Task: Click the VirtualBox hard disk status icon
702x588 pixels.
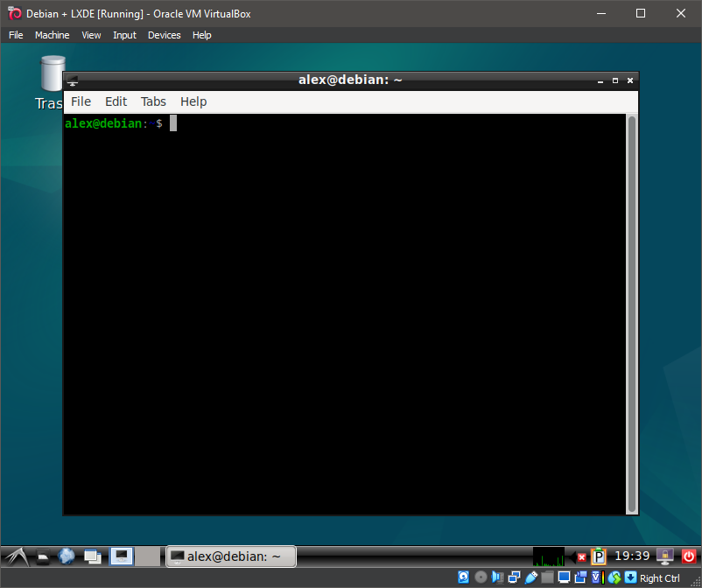Action: pyautogui.click(x=463, y=577)
